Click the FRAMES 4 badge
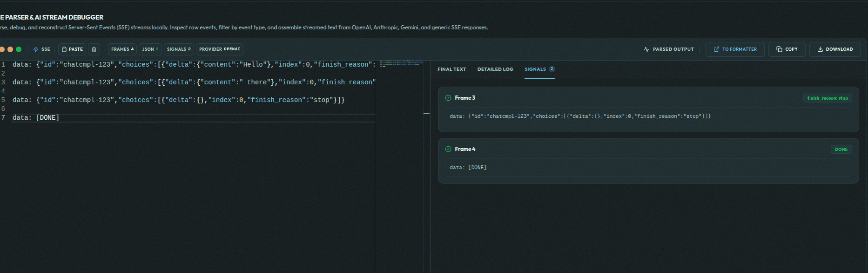Screen dimensions: 868x273 click(122, 49)
